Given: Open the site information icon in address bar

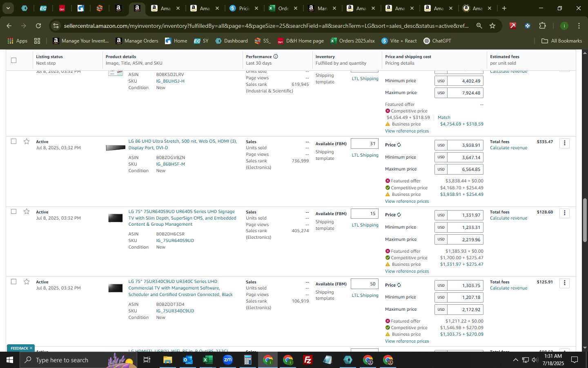Looking at the screenshot, I should [56, 26].
